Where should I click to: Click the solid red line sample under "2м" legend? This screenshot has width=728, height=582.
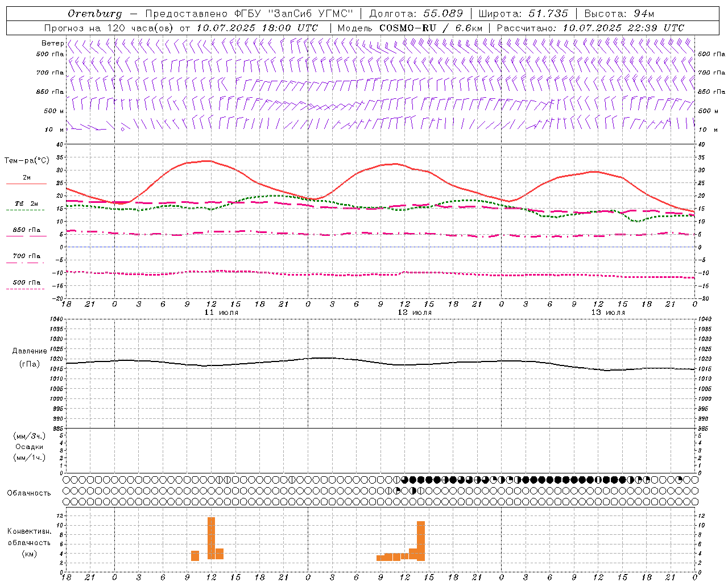click(26, 184)
